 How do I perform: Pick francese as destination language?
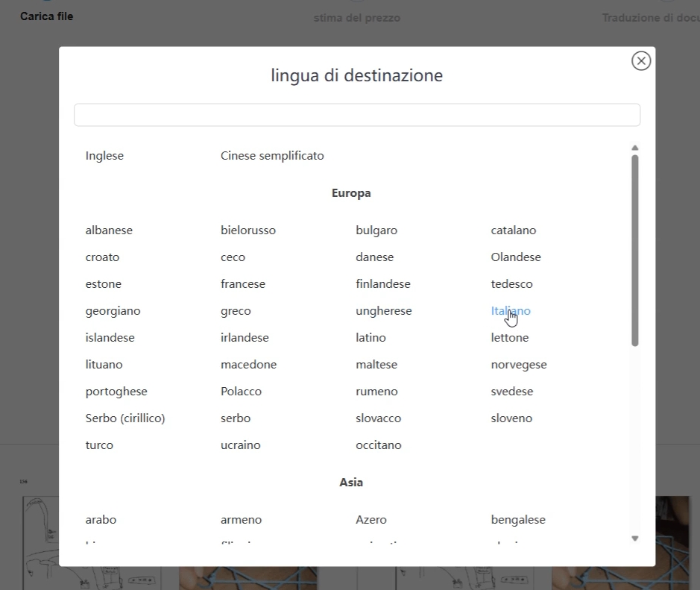243,284
